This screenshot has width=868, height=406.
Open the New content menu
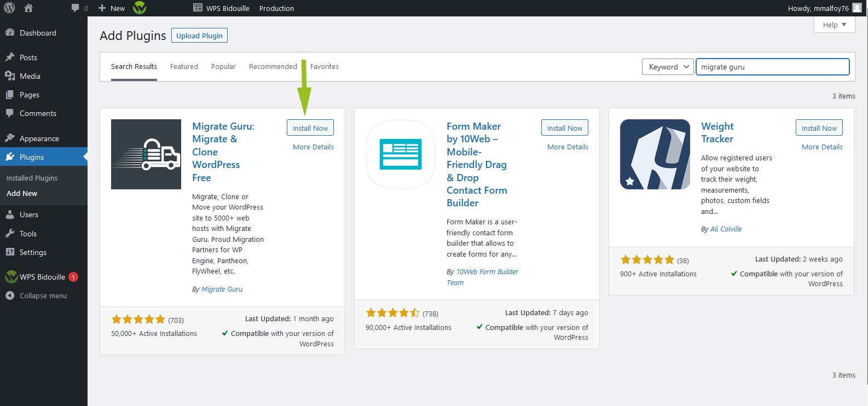(x=112, y=8)
